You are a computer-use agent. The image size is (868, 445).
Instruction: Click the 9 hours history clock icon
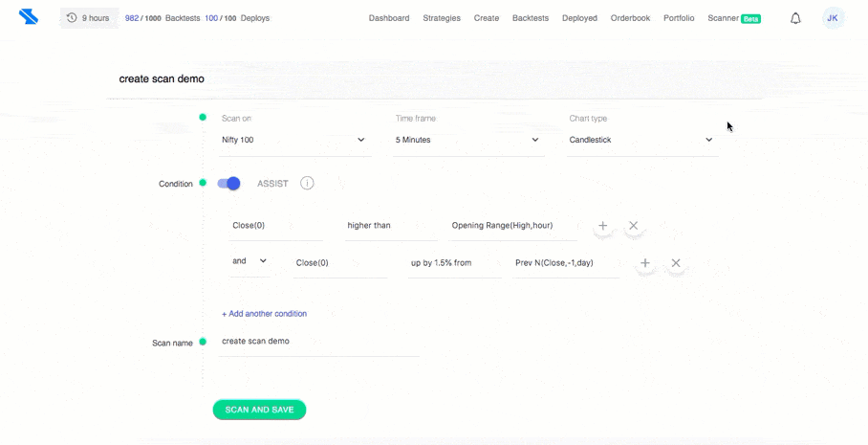72,18
